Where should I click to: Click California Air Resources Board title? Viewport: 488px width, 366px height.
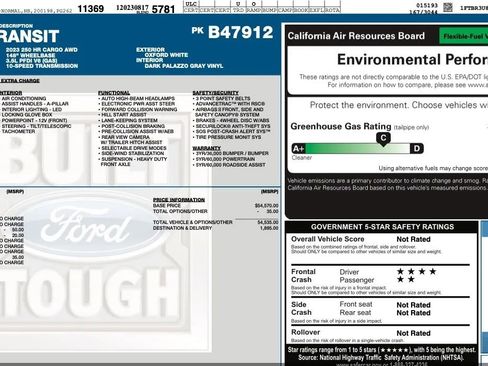click(x=356, y=36)
